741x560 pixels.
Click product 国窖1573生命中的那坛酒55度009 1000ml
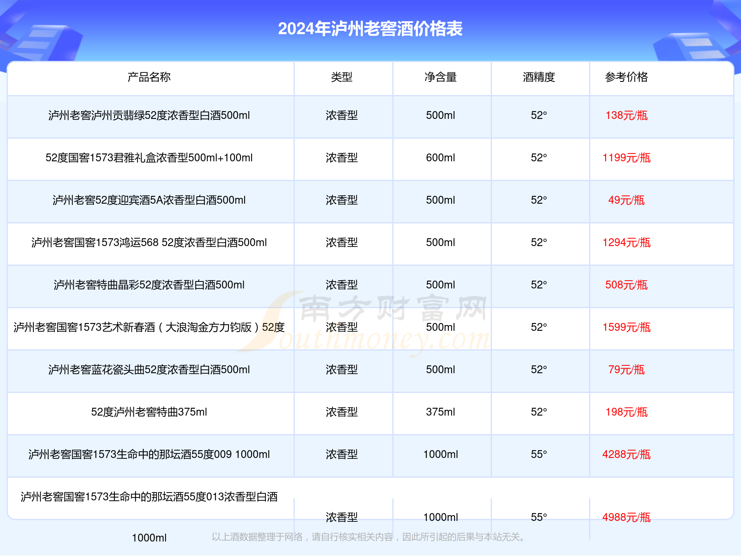point(149,455)
